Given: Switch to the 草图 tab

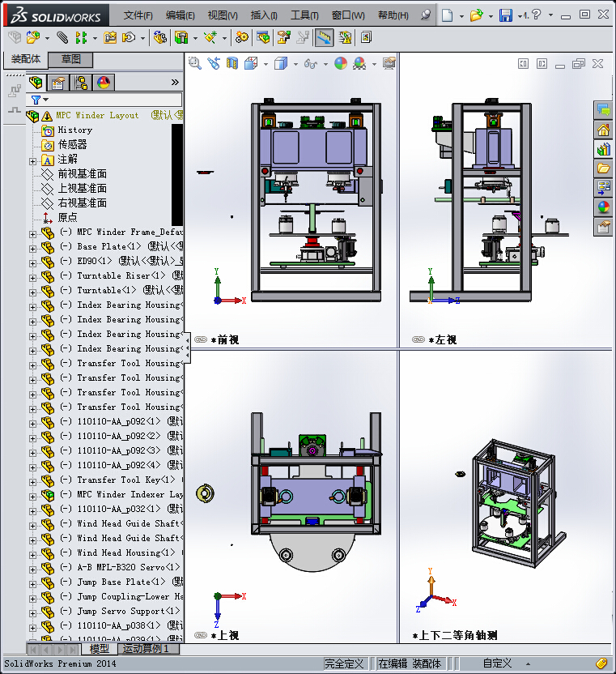Looking at the screenshot, I should click(x=70, y=59).
